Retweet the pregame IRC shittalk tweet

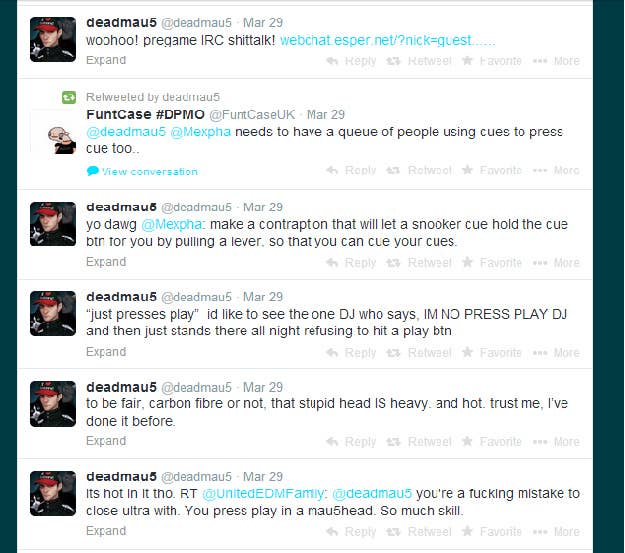point(419,61)
